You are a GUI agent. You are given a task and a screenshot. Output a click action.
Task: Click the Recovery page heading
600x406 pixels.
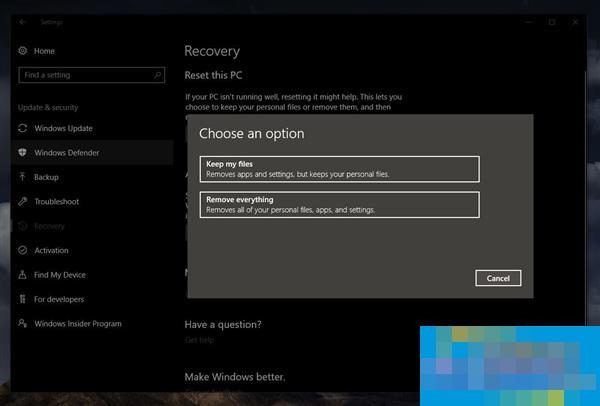click(x=212, y=51)
